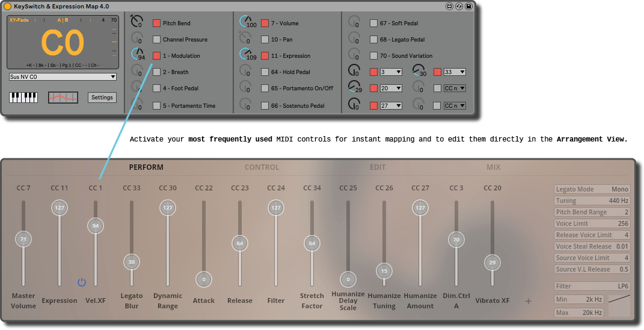Change the Filter LP6 type setting
Viewport: 644px width, 330px height.
[592, 286]
